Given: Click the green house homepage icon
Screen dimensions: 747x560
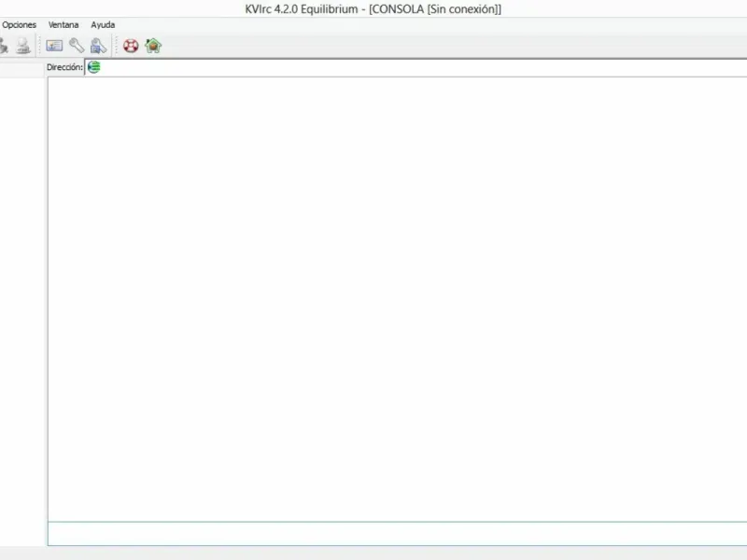Looking at the screenshot, I should [153, 46].
